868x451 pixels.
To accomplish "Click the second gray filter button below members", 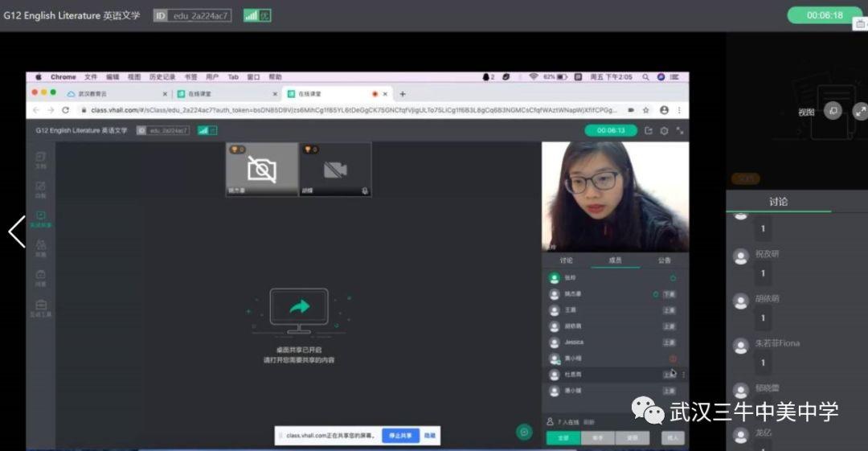I will (x=598, y=437).
